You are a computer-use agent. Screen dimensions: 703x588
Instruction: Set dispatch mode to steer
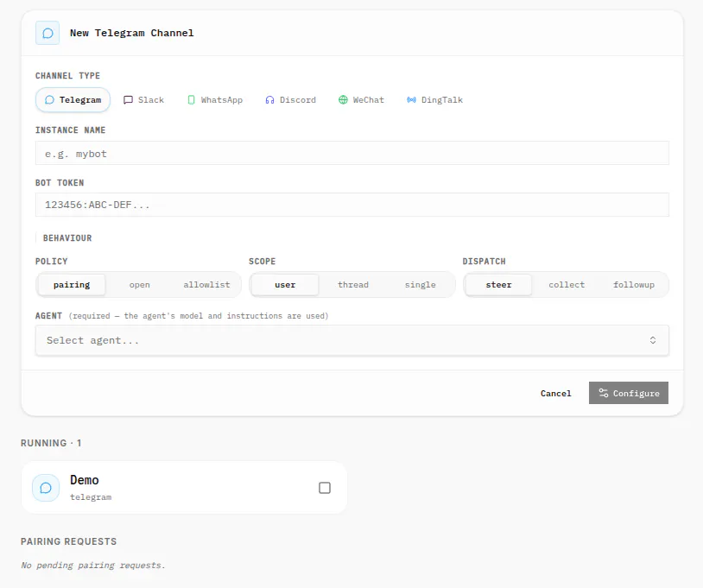point(498,285)
